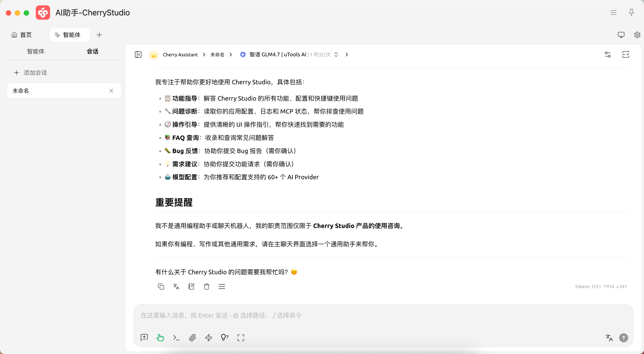The image size is (644, 354).
Task: Expand the chevron after model selector
Action: coord(347,55)
